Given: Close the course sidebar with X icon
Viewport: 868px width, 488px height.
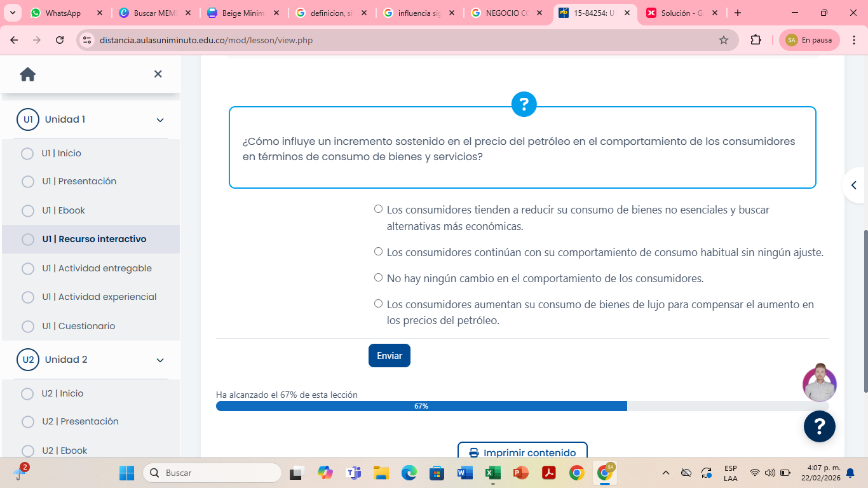Looking at the screenshot, I should click(x=158, y=74).
